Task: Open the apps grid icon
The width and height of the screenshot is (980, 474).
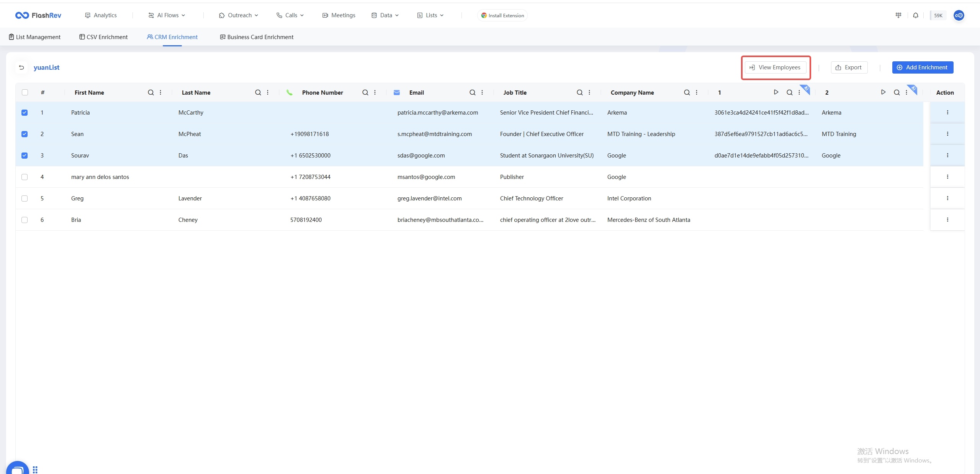Action: point(898,15)
